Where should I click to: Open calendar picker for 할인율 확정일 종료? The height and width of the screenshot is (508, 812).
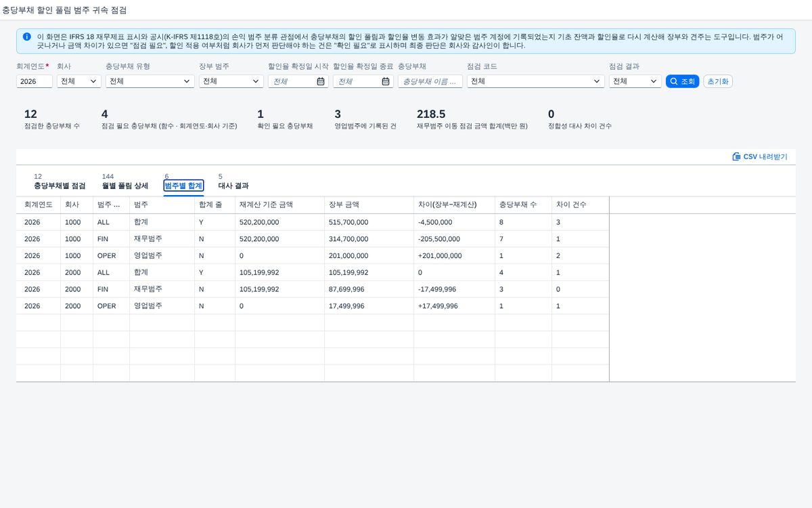coord(386,81)
